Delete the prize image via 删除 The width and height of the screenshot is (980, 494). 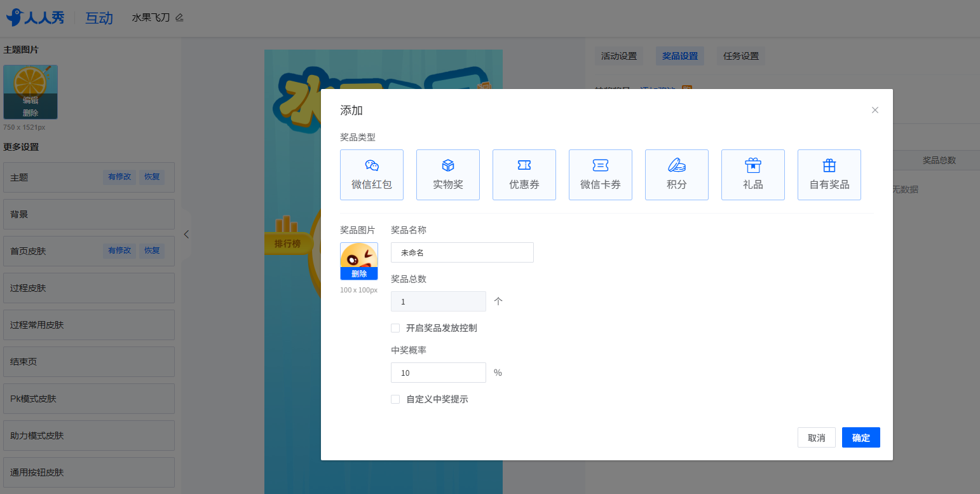(x=359, y=274)
